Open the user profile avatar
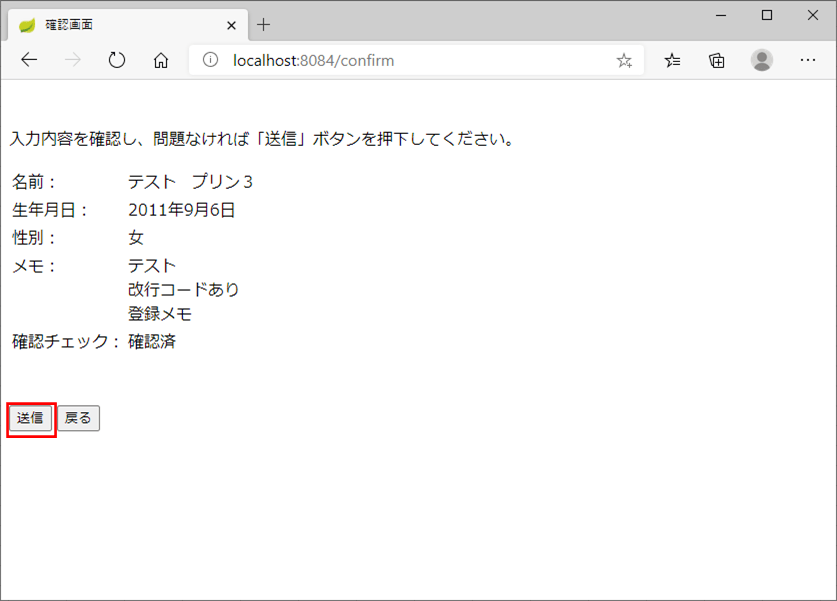The height and width of the screenshot is (601, 837). click(x=762, y=60)
